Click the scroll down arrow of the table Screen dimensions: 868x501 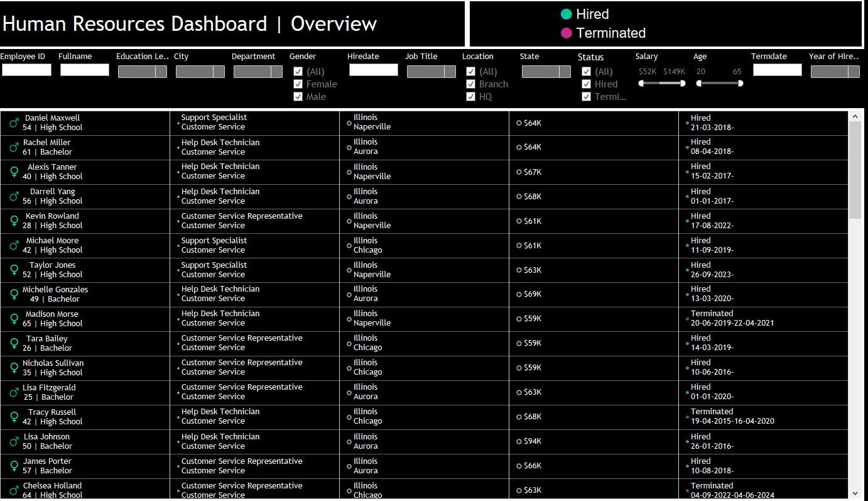[x=855, y=493]
